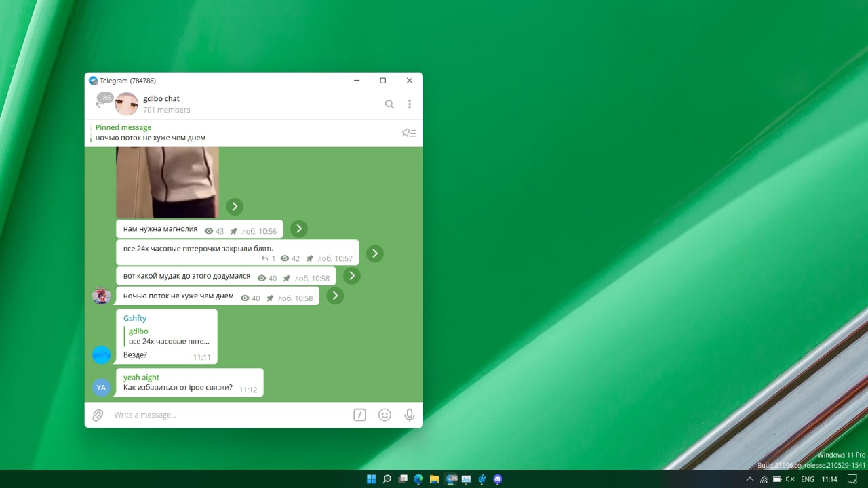Click share arrow beside 'вот какой мудак' message

tap(351, 276)
